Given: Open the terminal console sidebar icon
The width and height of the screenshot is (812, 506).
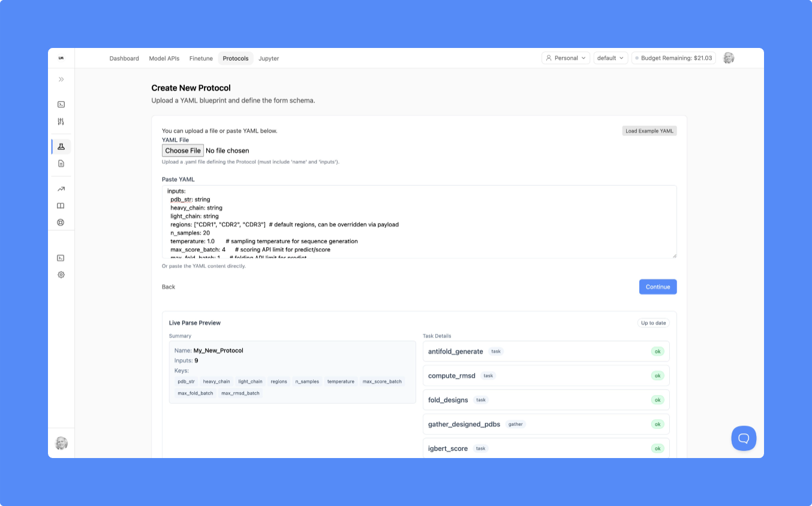Looking at the screenshot, I should [x=61, y=104].
